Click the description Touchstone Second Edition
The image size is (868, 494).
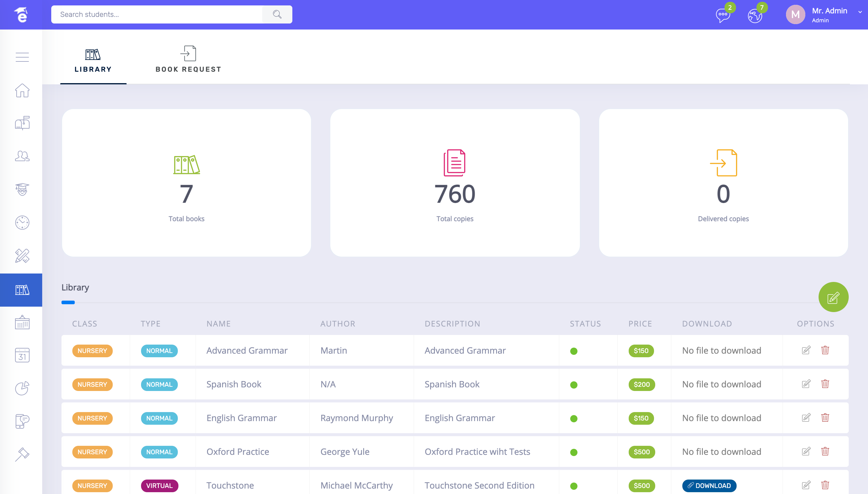pos(479,485)
